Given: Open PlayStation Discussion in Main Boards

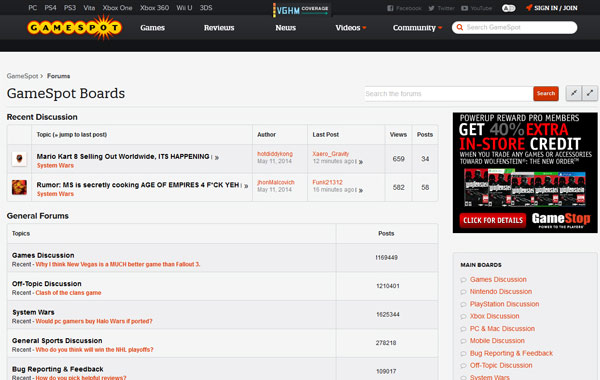Looking at the screenshot, I should click(504, 304).
